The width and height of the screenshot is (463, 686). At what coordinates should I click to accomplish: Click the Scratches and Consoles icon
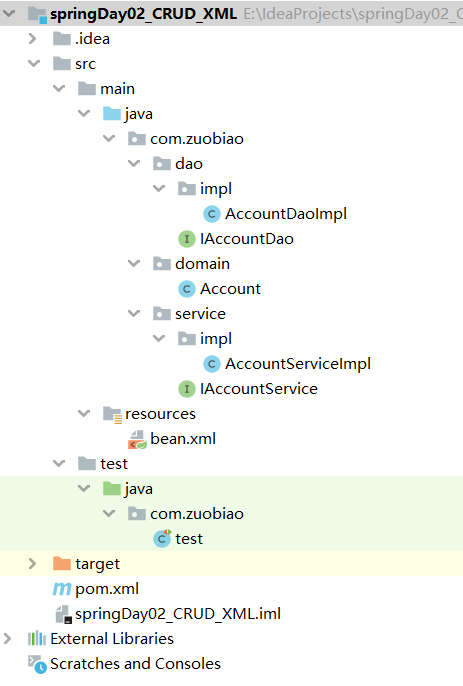pyautogui.click(x=37, y=664)
